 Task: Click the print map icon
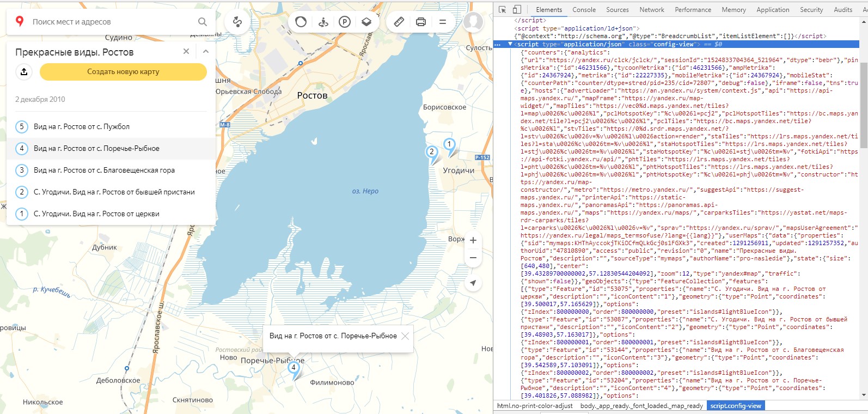[x=421, y=22]
